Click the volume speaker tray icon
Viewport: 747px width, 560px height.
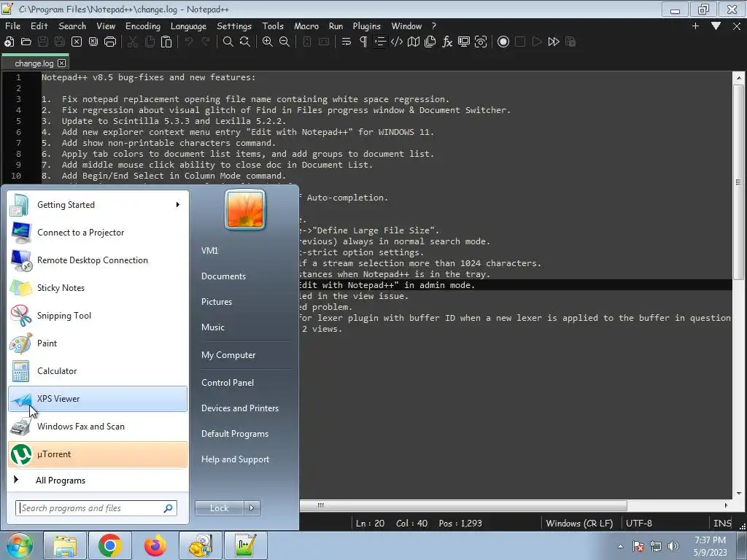pyautogui.click(x=673, y=546)
